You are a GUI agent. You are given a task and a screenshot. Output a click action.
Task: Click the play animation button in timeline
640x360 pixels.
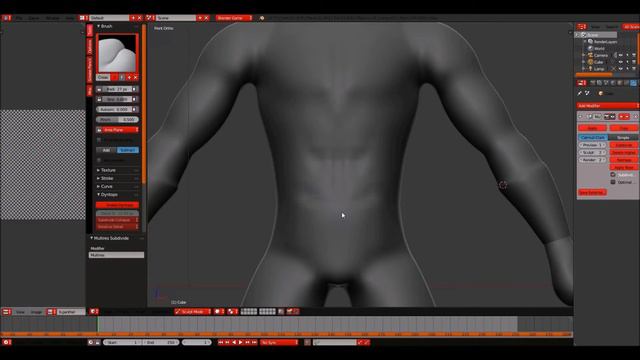point(240,342)
